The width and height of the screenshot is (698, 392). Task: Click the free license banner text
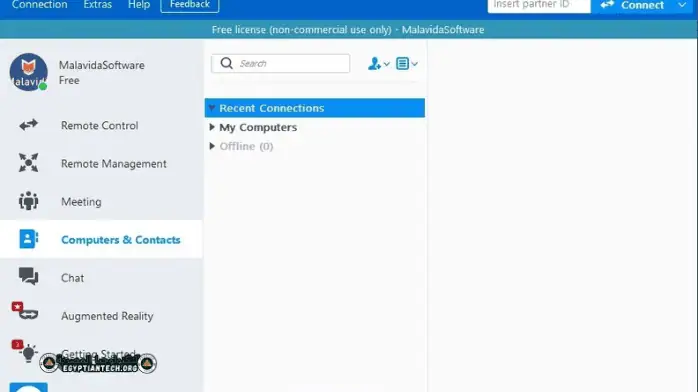(348, 30)
